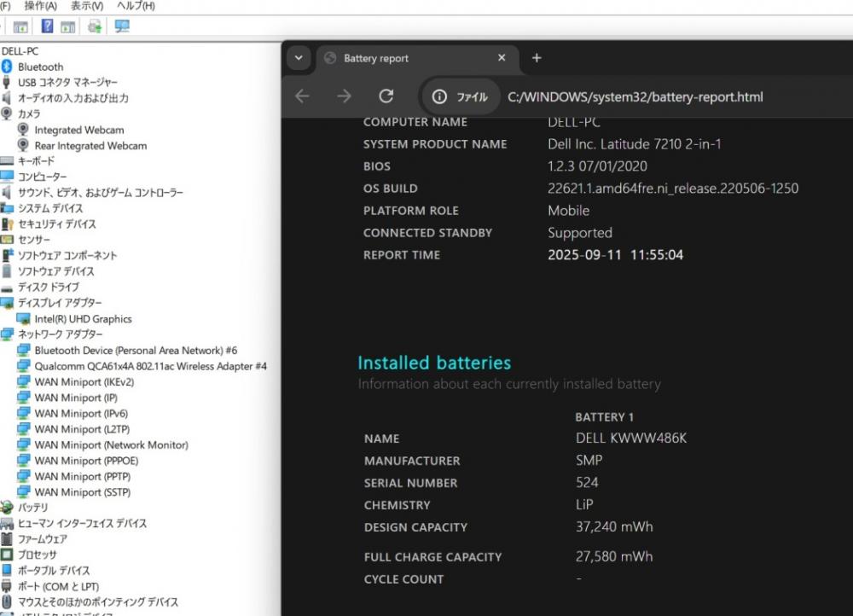Click the ポータブル デバイス icon
This screenshot has width=853, height=616.
point(7,570)
